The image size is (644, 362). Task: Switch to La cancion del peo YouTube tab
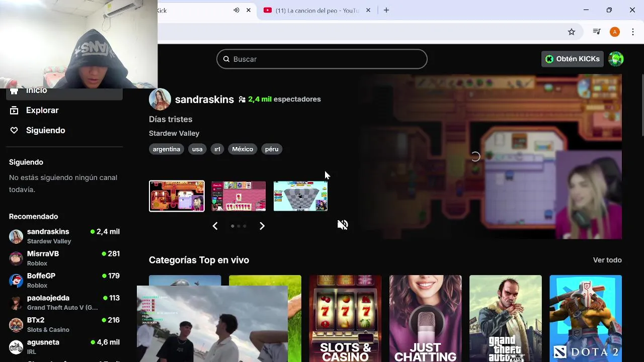[x=317, y=10]
